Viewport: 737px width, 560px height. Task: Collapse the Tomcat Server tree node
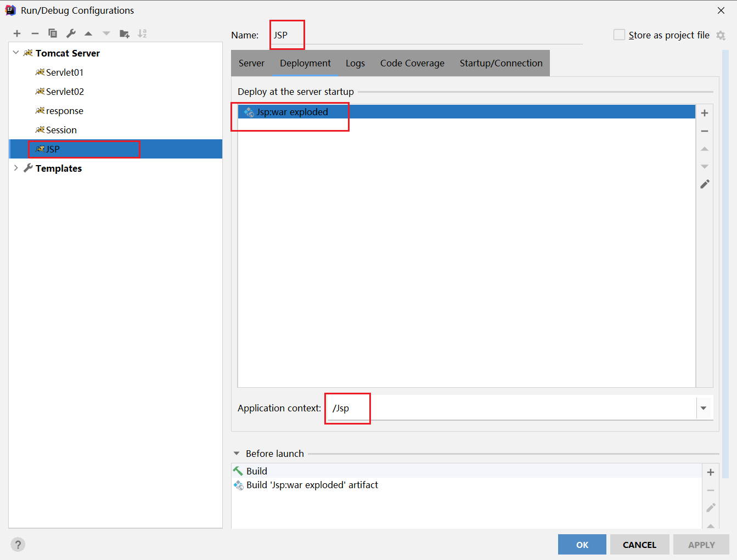[x=16, y=53]
